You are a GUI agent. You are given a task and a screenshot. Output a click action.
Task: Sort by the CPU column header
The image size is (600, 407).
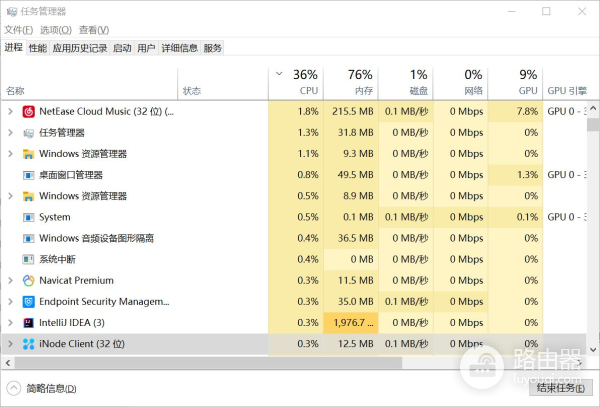tap(296, 82)
